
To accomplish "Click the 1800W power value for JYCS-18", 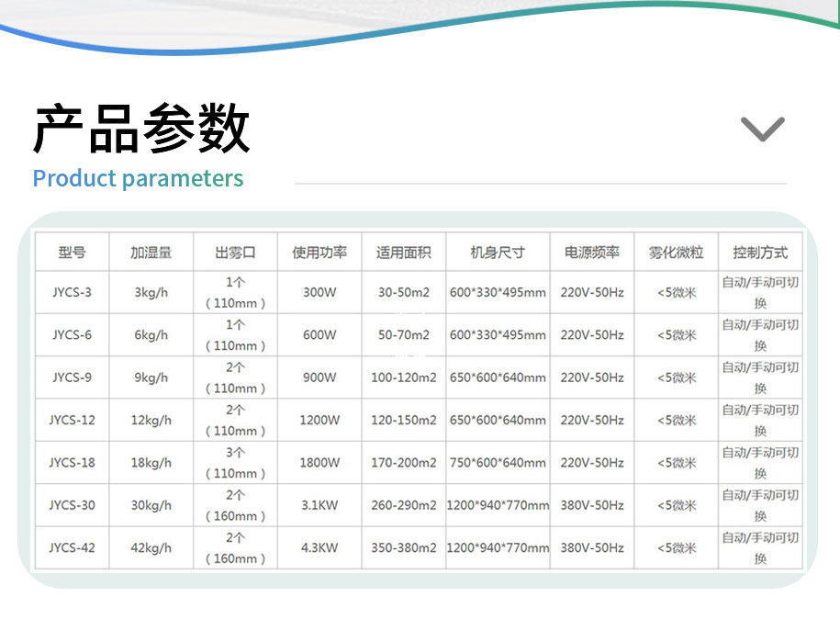I will point(319,463).
